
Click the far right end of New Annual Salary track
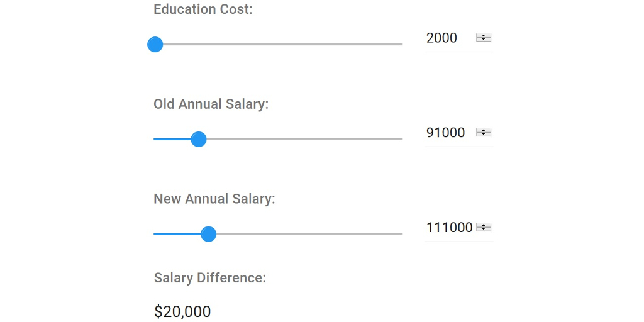click(401, 234)
